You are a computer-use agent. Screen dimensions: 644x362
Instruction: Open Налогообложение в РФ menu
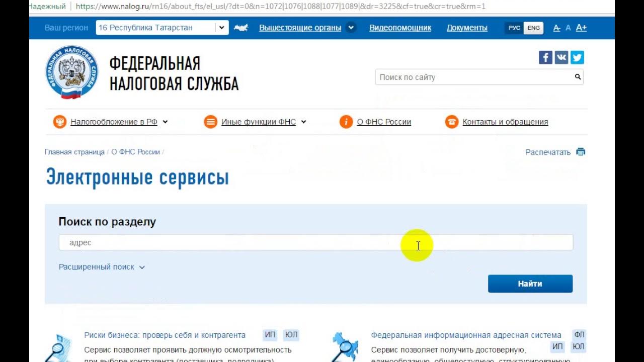pos(114,122)
